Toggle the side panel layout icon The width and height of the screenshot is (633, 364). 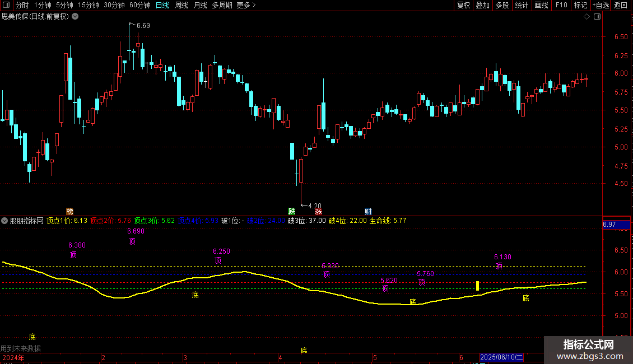[597, 17]
